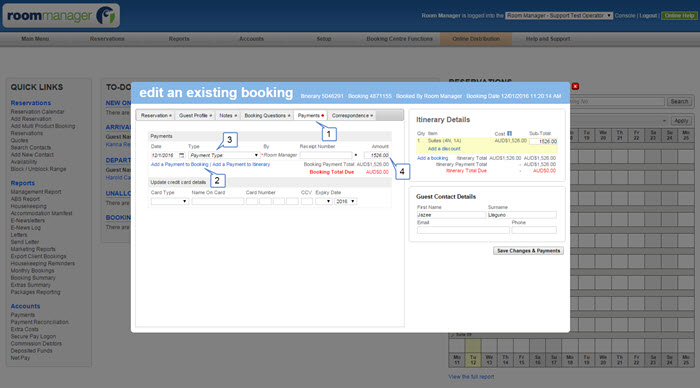Open the expiry month dropdown
The width and height of the screenshot is (700, 388).
pyautogui.click(x=324, y=201)
